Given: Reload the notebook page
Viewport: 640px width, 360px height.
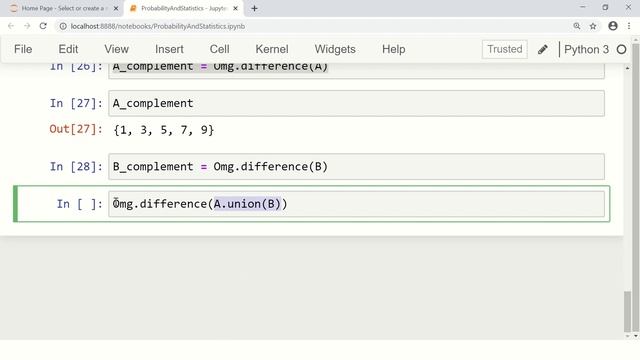Looking at the screenshot, I should [43, 26].
